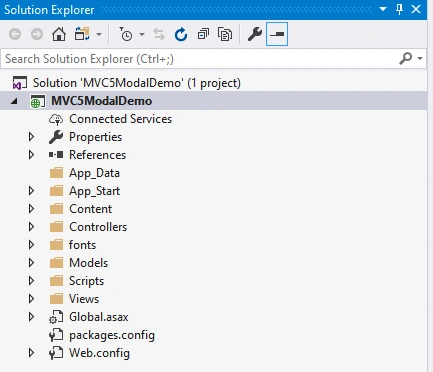The width and height of the screenshot is (433, 372).
Task: Collapse All items in the tree
Action: [203, 34]
